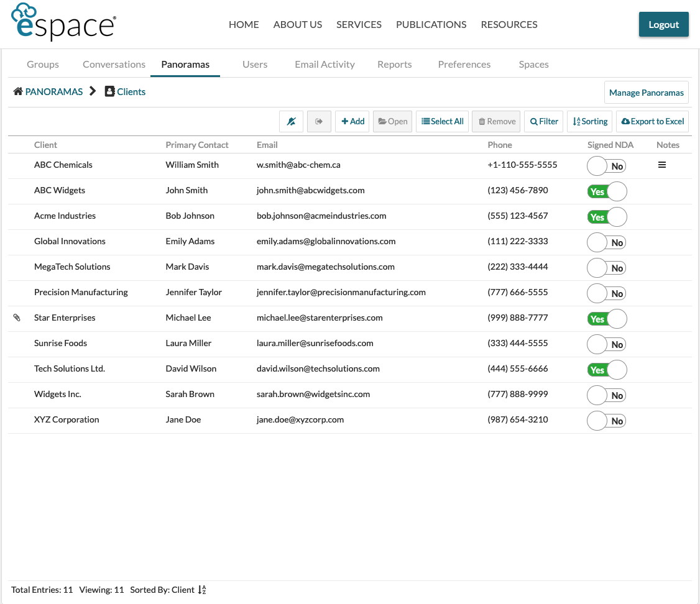This screenshot has width=700, height=604.
Task: Enable Signed NDA for Widgets Inc.
Action: tap(607, 395)
